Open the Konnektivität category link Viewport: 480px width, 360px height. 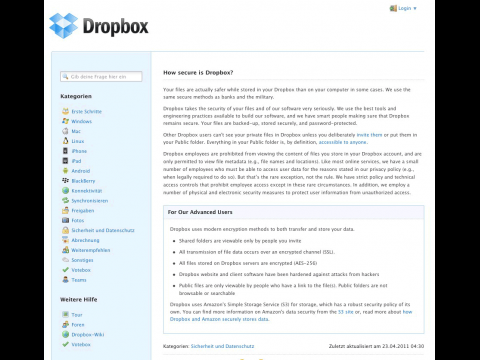coord(87,191)
